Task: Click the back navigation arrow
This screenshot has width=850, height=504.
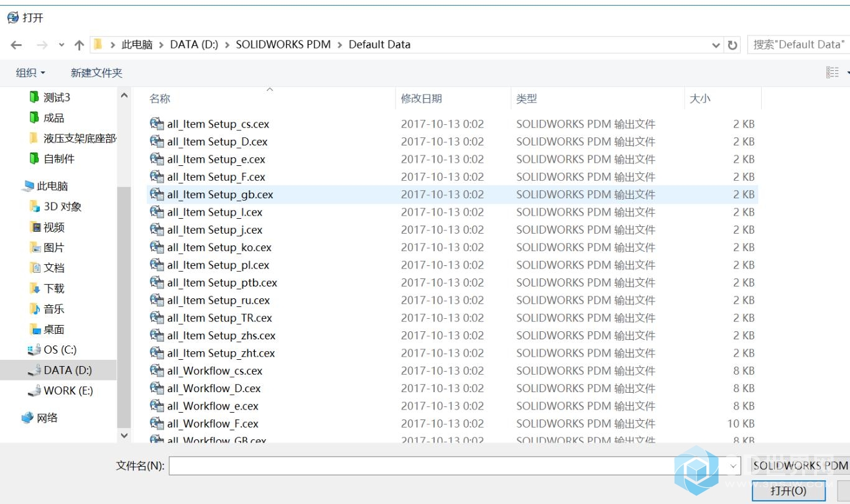Action: [x=16, y=45]
